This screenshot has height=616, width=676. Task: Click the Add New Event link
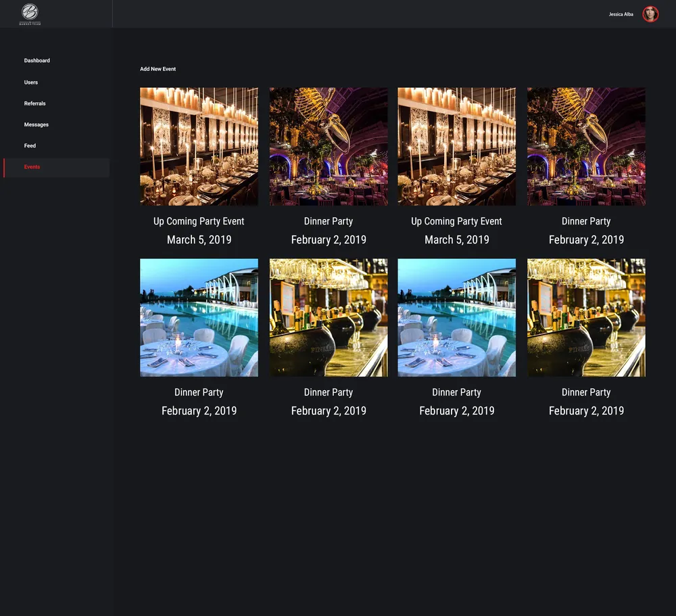click(158, 69)
